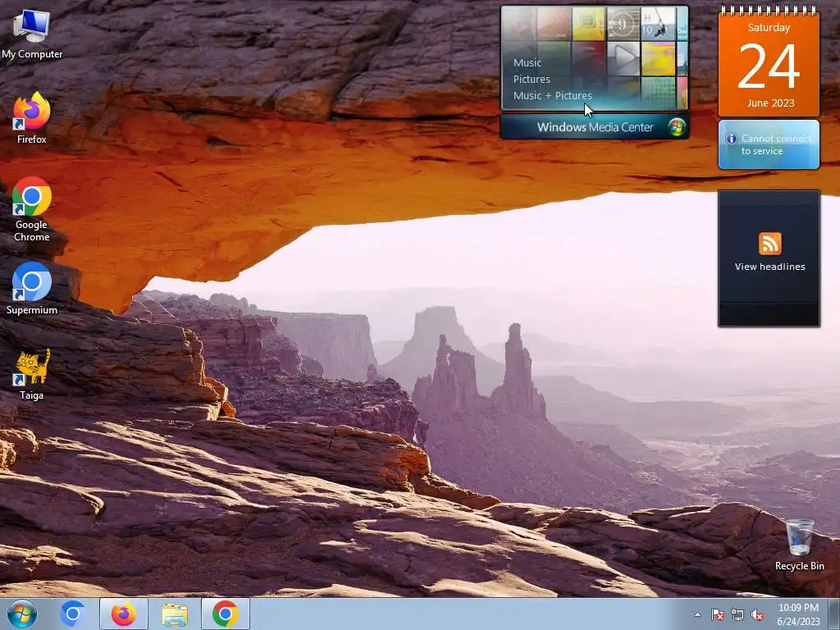Select the Firefox desktop shortcut
The image size is (840, 630).
(32, 118)
